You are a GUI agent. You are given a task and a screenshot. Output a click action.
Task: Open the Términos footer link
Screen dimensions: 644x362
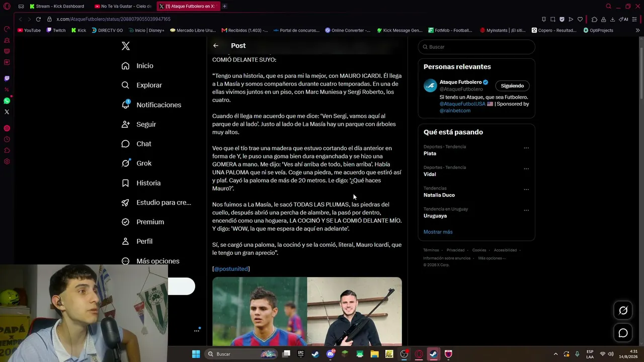click(x=431, y=250)
